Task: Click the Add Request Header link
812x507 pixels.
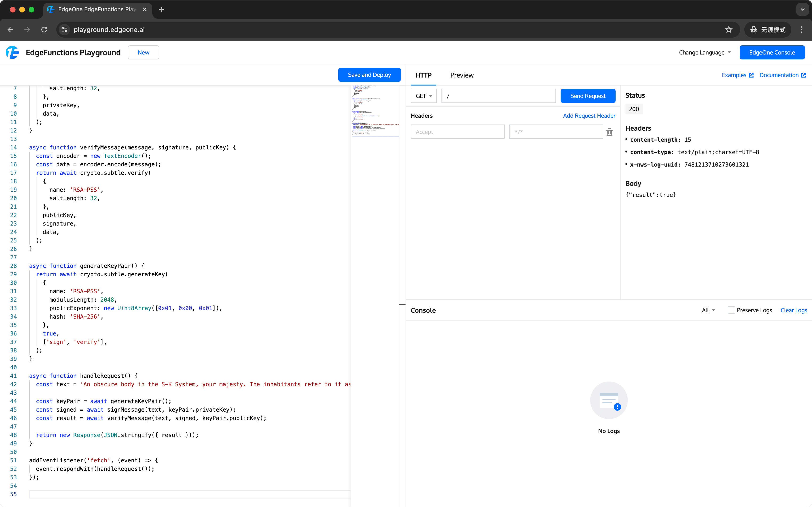Action: [x=589, y=115]
